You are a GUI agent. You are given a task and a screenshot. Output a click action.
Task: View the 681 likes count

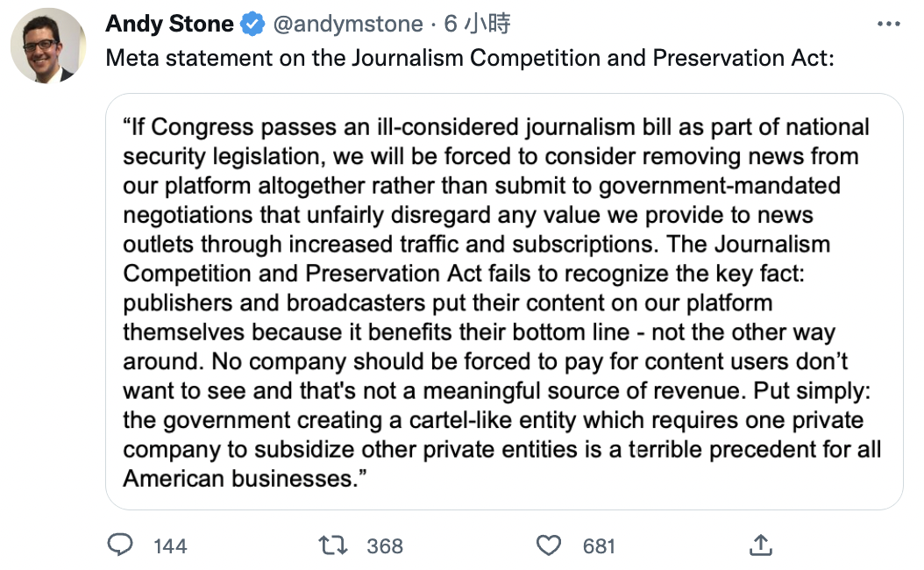(599, 546)
